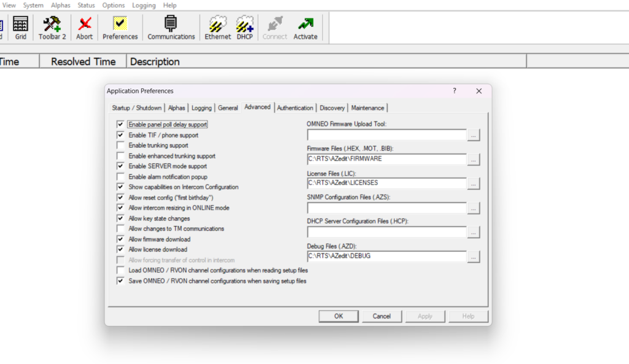Open the Preferences toolbar icon
This screenshot has width=629, height=364.
[x=120, y=28]
